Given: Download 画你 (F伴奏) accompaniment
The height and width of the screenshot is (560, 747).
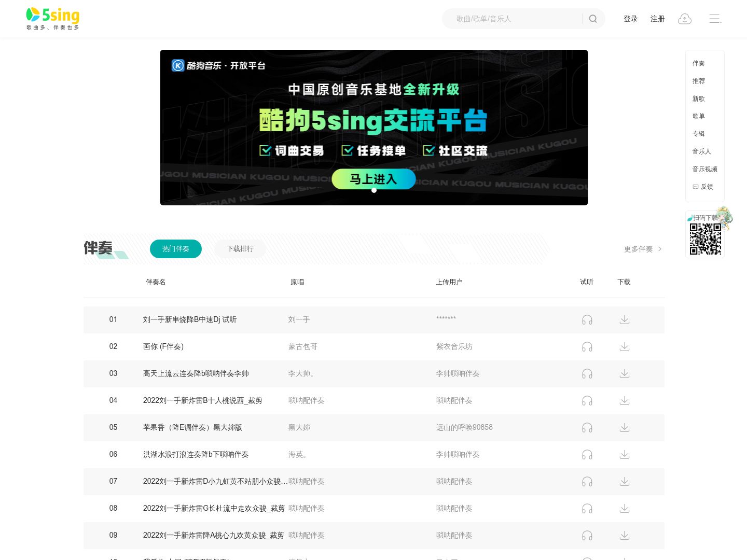Looking at the screenshot, I should [625, 347].
